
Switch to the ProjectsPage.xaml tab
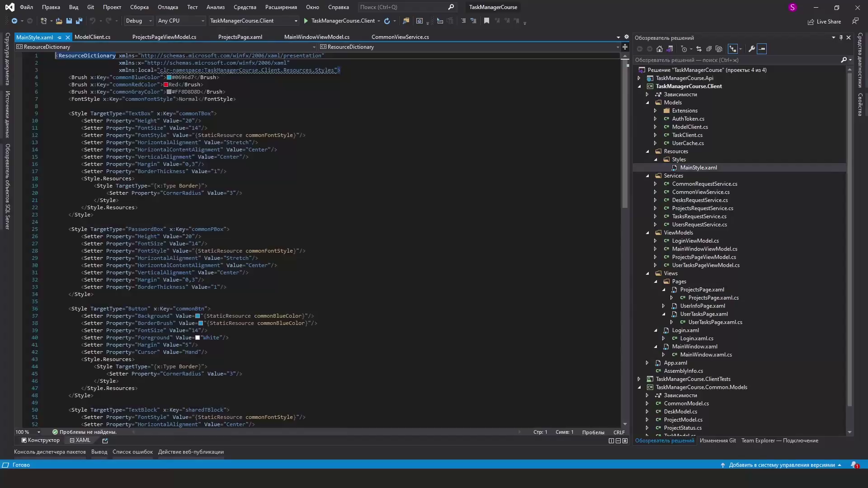(240, 37)
